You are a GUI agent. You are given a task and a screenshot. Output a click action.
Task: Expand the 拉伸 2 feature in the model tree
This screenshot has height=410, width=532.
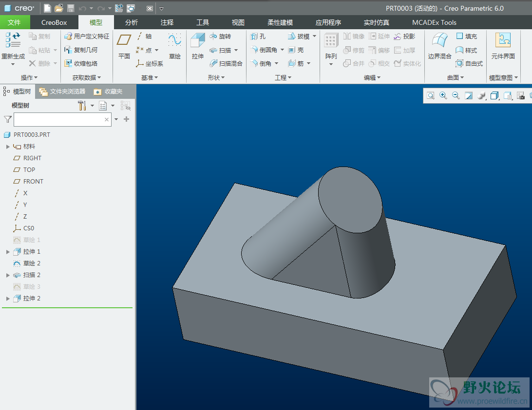8,298
